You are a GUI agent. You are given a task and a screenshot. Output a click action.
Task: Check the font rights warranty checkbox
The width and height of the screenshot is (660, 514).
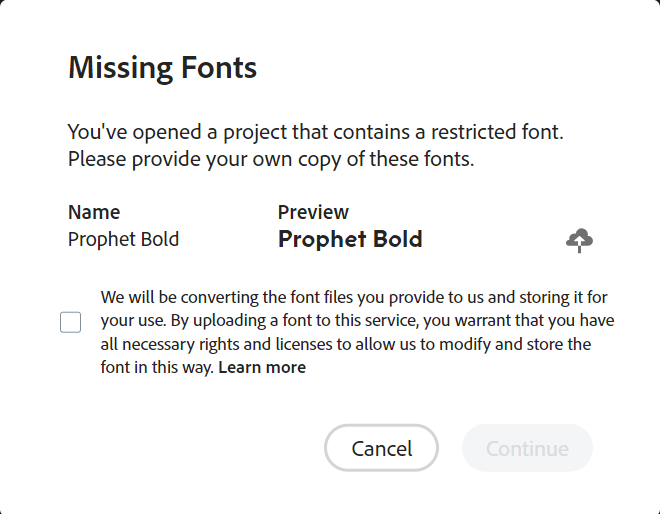pyautogui.click(x=70, y=322)
